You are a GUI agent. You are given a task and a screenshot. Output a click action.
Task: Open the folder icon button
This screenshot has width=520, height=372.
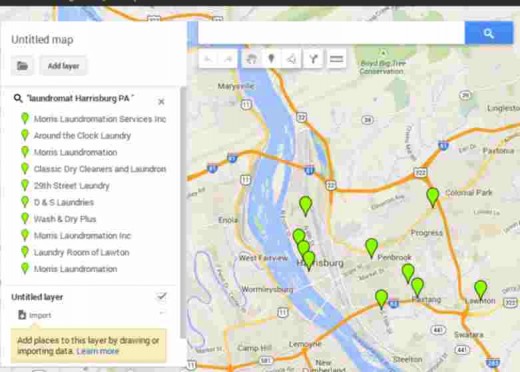click(x=22, y=66)
